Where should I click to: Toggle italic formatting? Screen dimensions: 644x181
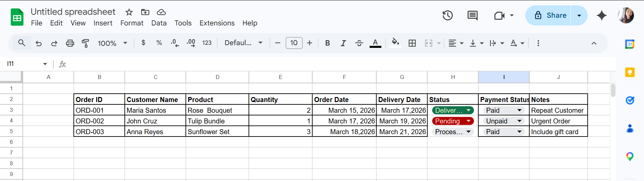(343, 43)
